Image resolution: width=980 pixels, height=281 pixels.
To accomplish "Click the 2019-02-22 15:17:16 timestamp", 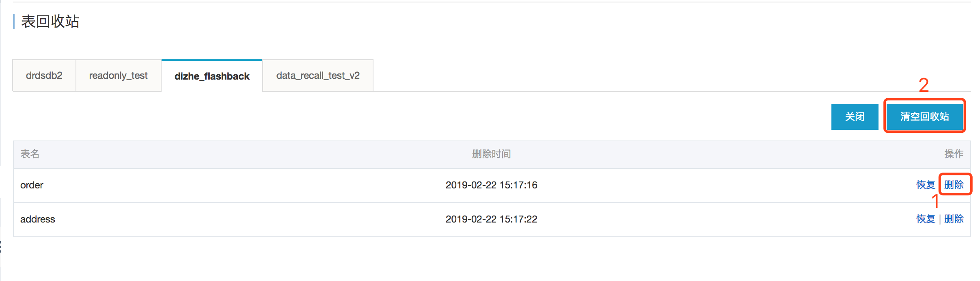I will coord(491,185).
